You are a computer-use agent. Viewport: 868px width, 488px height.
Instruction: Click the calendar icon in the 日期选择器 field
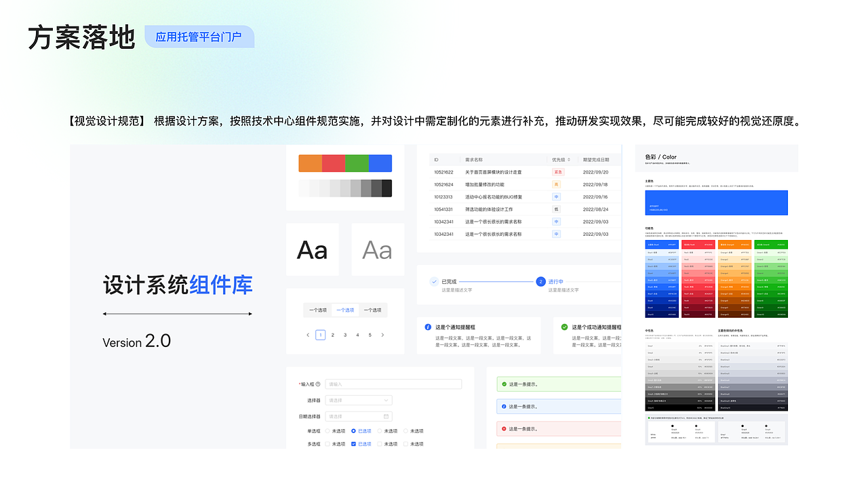[x=386, y=416]
